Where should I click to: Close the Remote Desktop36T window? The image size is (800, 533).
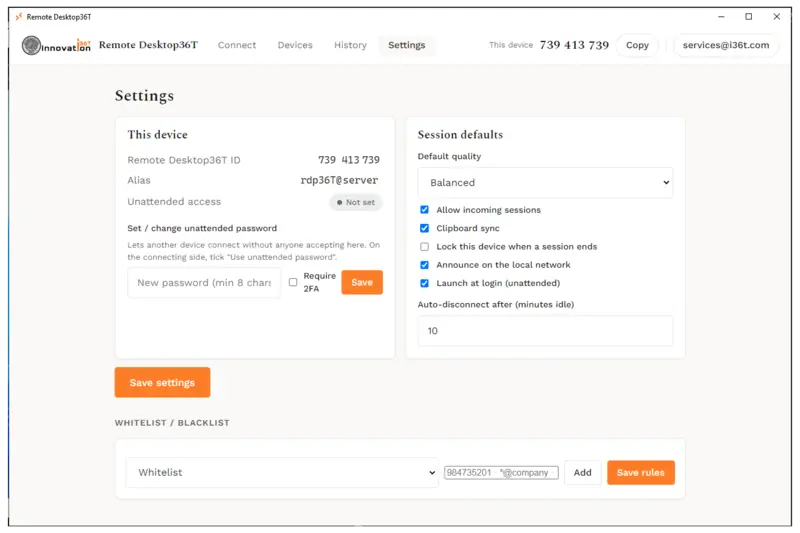[x=777, y=17]
